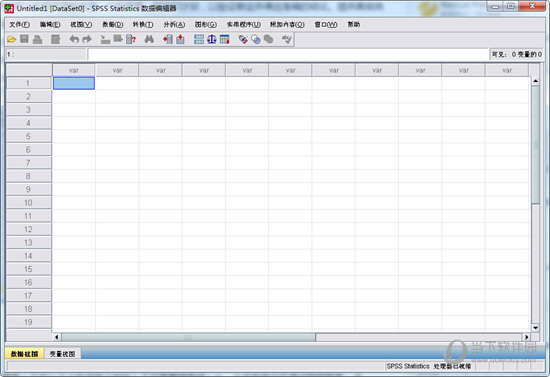Select row header 18
Viewport: 550px width, 377px height.
(x=28, y=309)
